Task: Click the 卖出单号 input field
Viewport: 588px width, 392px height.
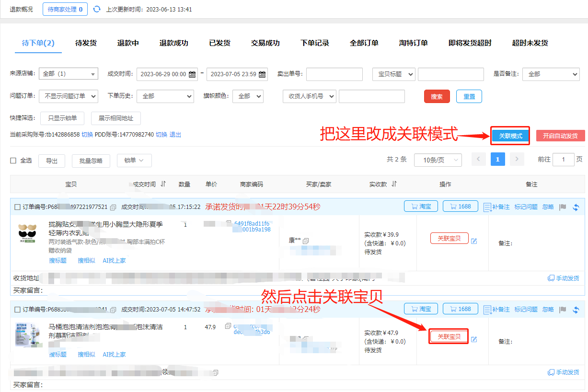Action: (334, 74)
